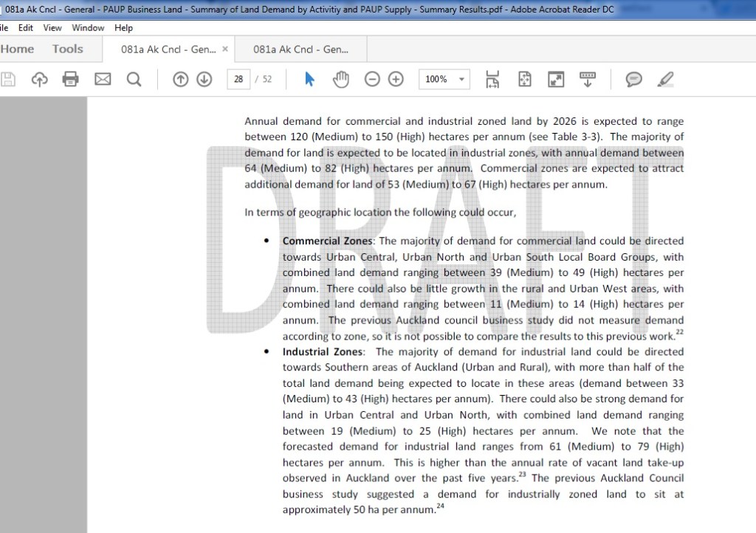Select the arrow Selection tool

pyautogui.click(x=309, y=79)
